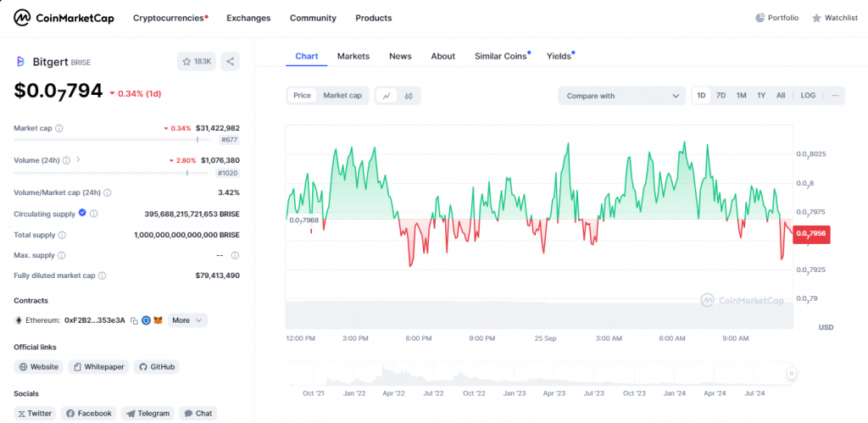868x423 pixels.
Task: Select the Price toggle
Action: (302, 95)
